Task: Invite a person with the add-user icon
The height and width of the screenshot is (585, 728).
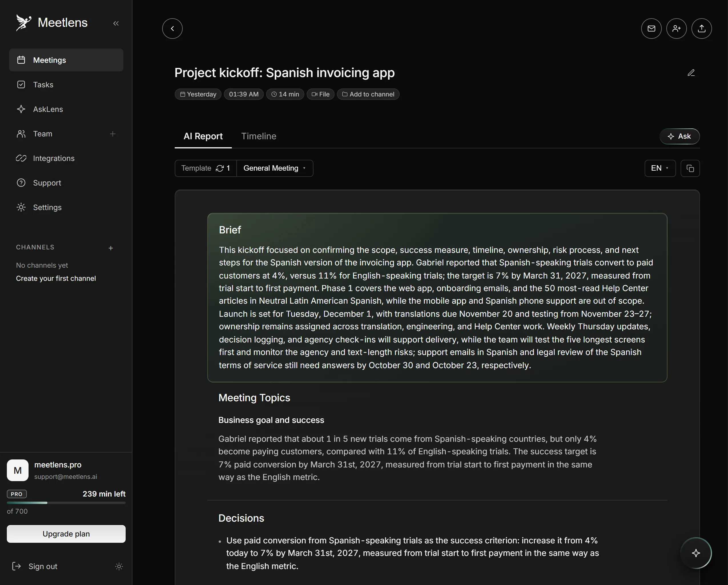Action: (x=676, y=28)
